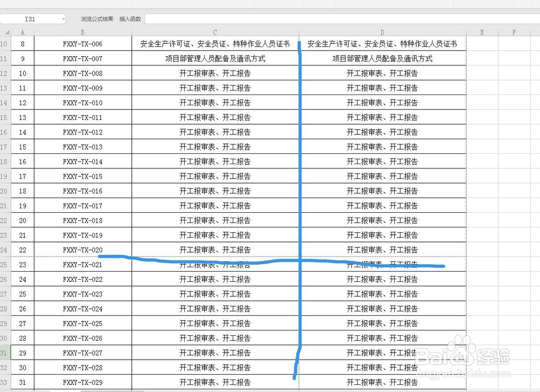Viewport: 540px width, 392px height.
Task: Click column C cell 项目部管理人员配备及通讯方式
Action: [215, 58]
